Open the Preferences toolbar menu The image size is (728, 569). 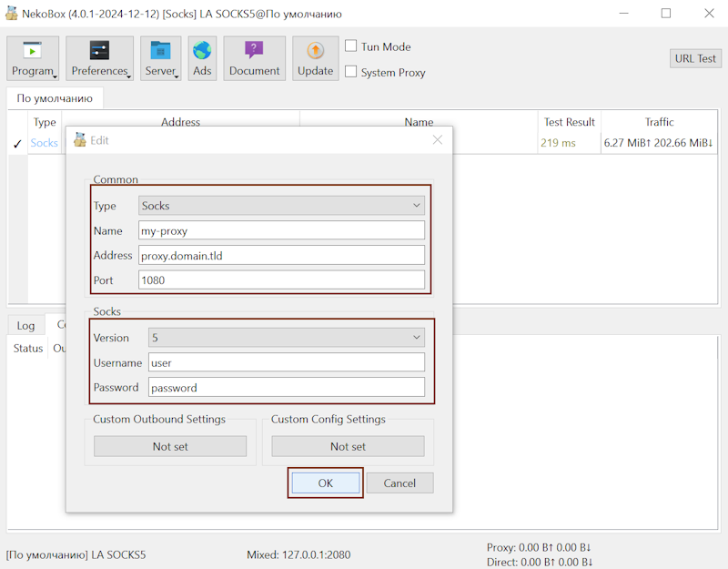(99, 59)
